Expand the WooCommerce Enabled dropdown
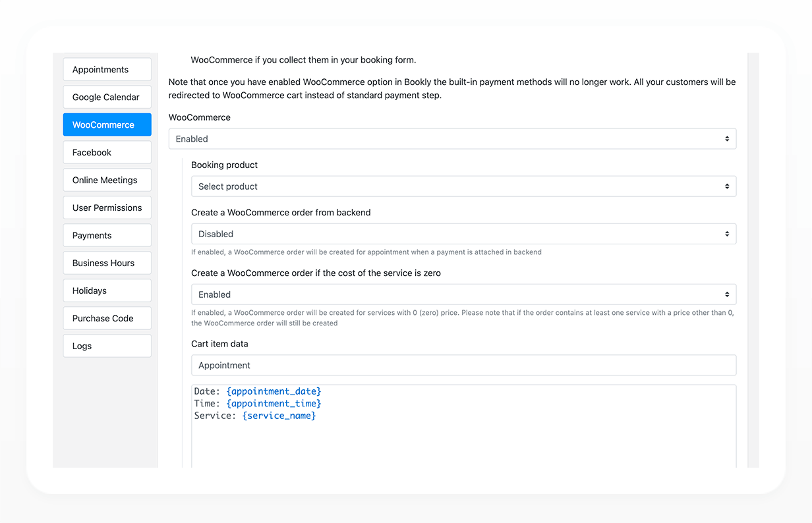 point(452,139)
